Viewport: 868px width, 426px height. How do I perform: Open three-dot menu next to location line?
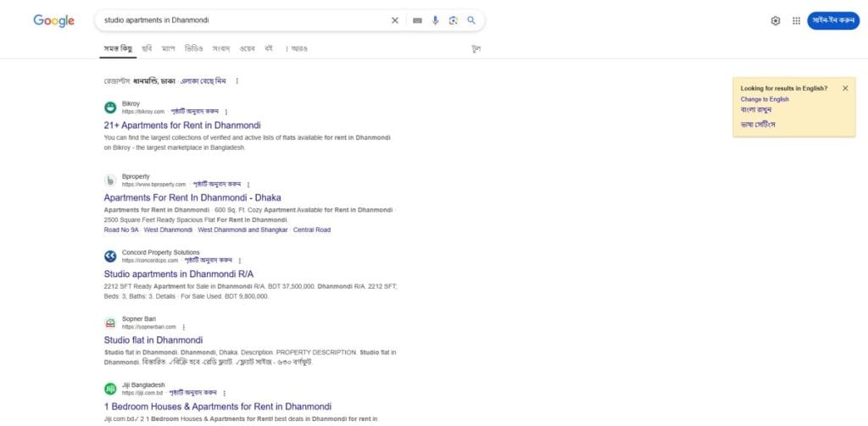[237, 80]
